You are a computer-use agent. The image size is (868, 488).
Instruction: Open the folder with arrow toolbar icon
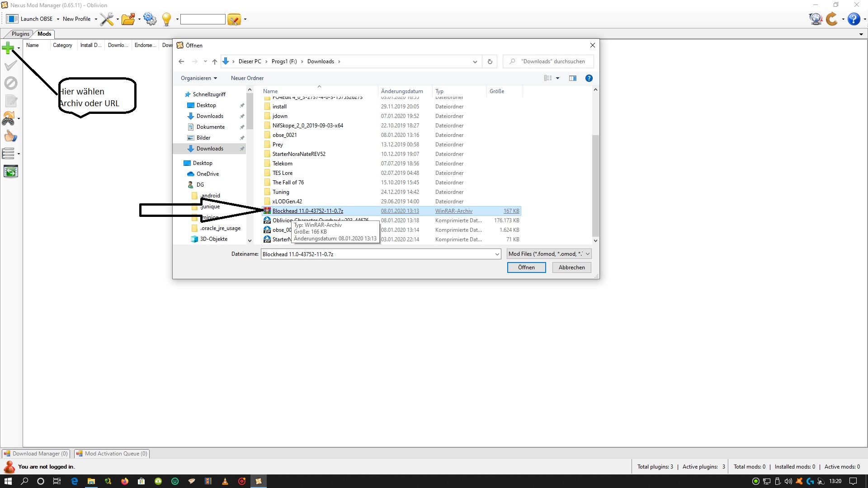pyautogui.click(x=128, y=19)
